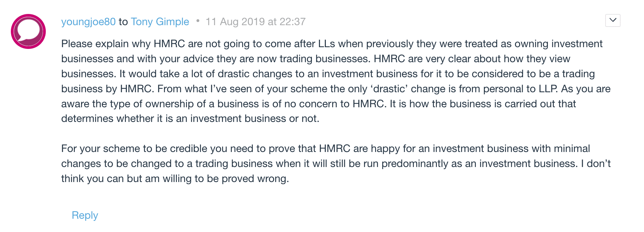Screen dimensions: 644x232
Task: Click the bullet separator before the date
Action: point(198,21)
